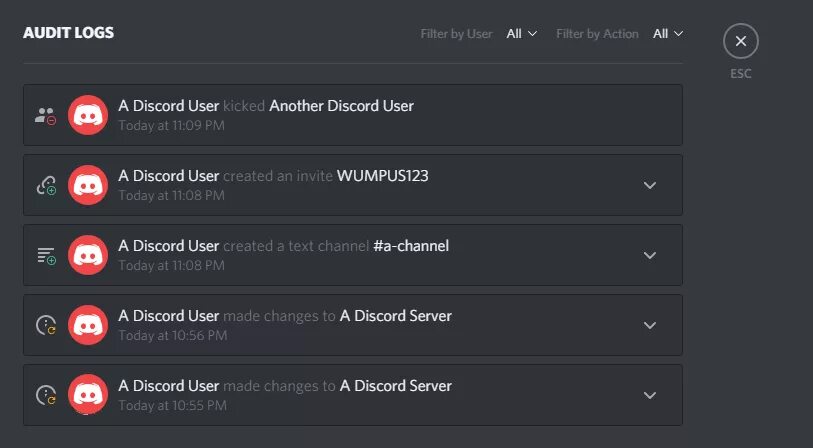The height and width of the screenshot is (448, 813).
Task: Expand the #a-channel creation entry chevron
Action: point(650,255)
